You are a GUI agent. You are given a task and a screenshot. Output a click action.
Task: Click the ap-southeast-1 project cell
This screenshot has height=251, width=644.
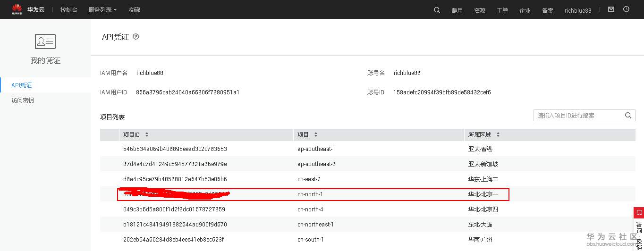(x=316, y=149)
